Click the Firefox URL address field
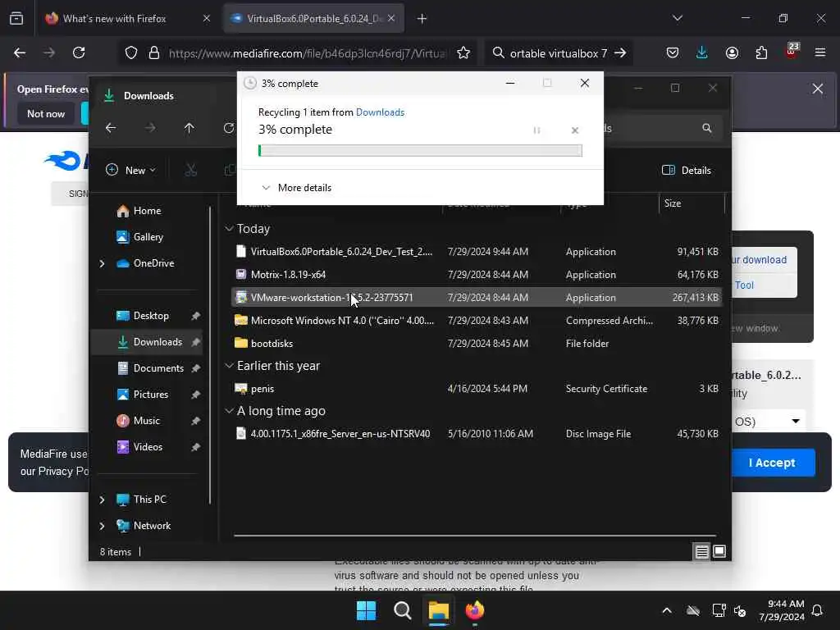The image size is (840, 630). pyautogui.click(x=307, y=53)
